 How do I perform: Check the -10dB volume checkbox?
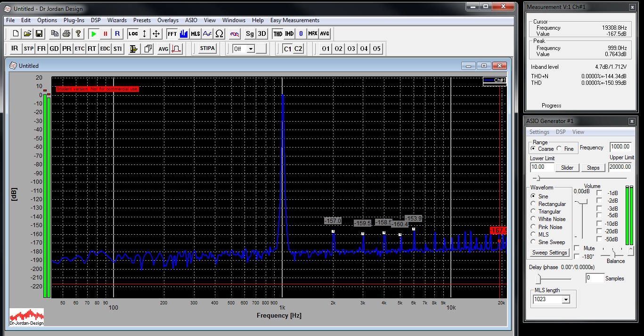coord(599,223)
